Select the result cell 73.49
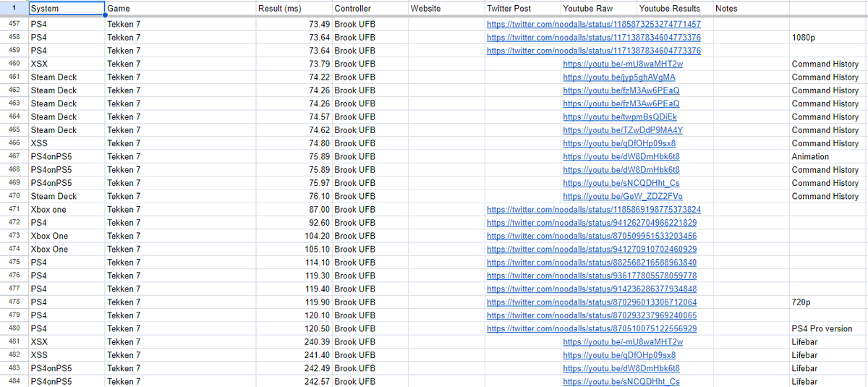 293,24
